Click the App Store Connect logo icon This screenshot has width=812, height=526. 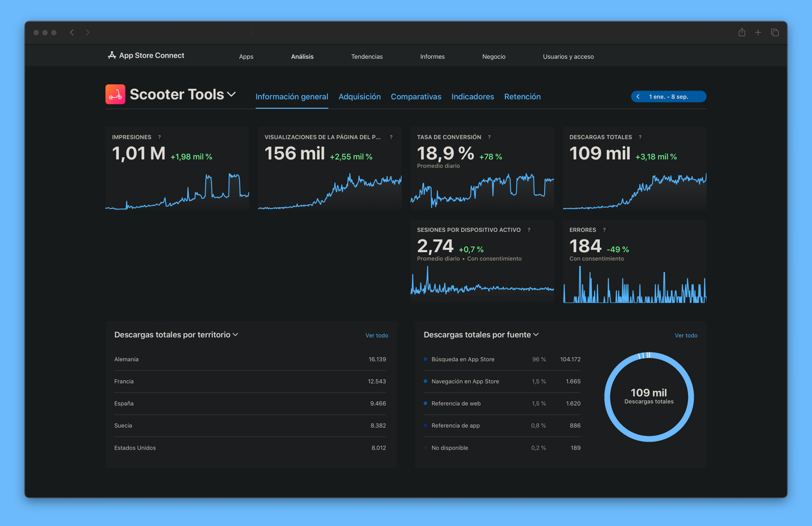[112, 55]
